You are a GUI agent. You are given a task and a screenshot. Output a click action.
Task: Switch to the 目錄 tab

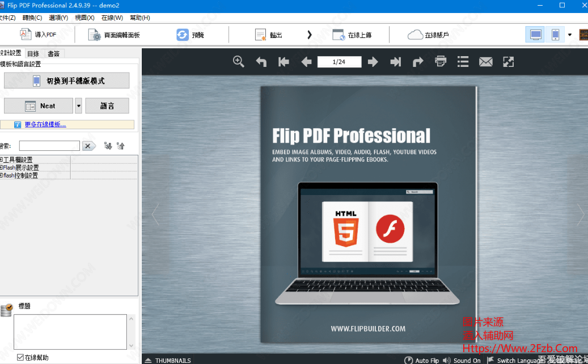point(33,54)
